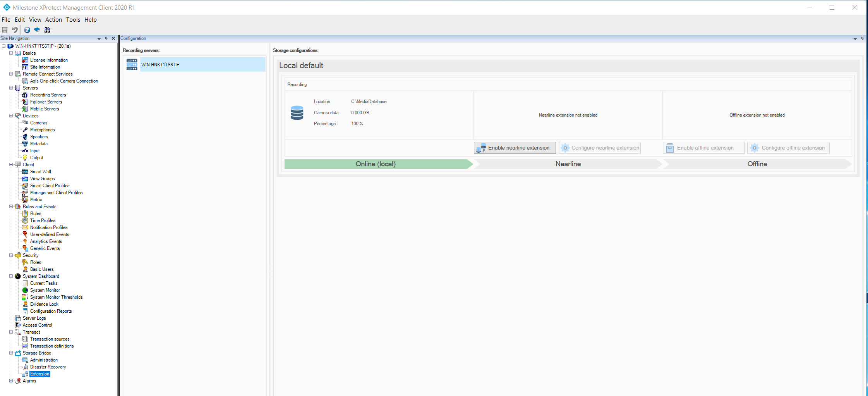The image size is (868, 396).
Task: Click the Cameras icon in Devices
Action: click(x=25, y=123)
